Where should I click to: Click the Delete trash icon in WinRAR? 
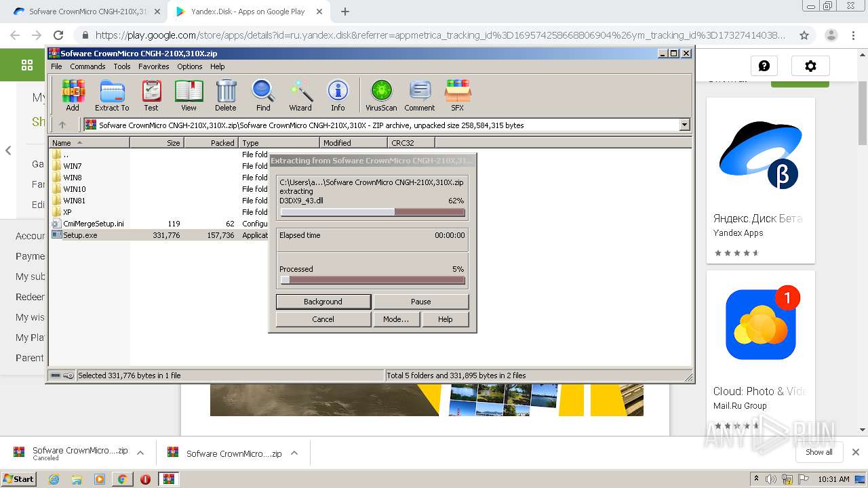226,95
